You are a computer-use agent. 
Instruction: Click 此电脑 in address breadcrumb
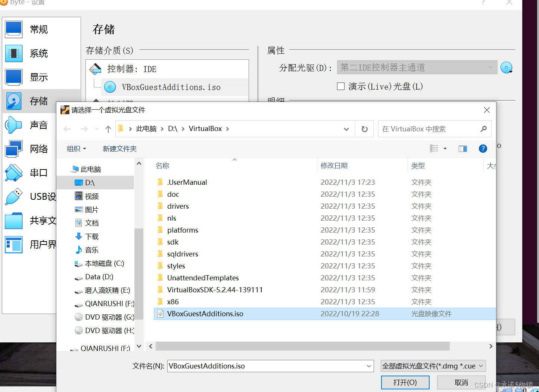pyautogui.click(x=146, y=129)
